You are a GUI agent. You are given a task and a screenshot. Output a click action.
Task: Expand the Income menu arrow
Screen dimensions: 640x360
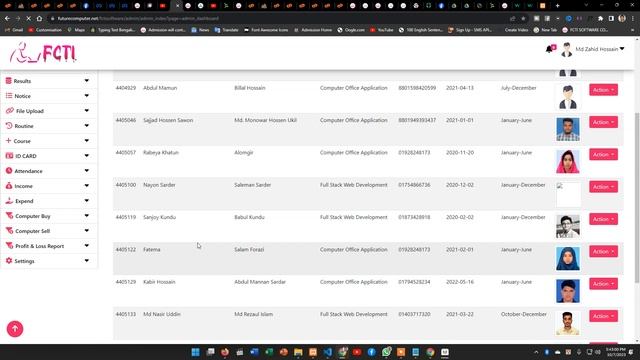point(87,186)
